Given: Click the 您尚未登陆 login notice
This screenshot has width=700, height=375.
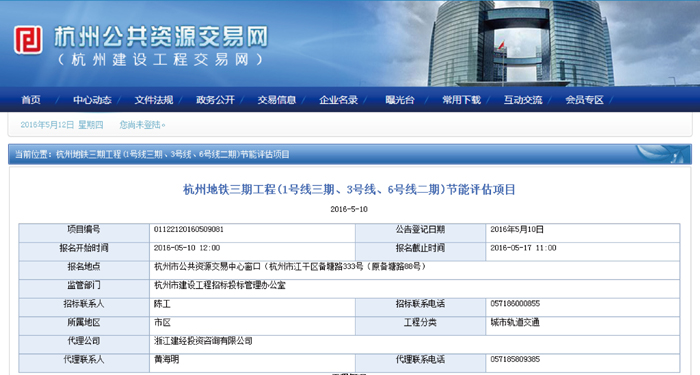Looking at the screenshot, I should coord(142,125).
